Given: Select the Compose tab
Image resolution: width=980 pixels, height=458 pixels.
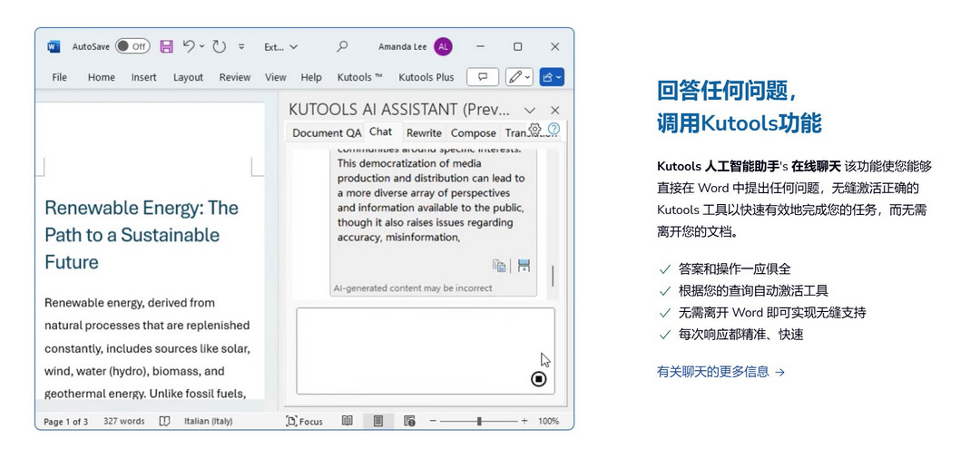Looking at the screenshot, I should (x=473, y=132).
